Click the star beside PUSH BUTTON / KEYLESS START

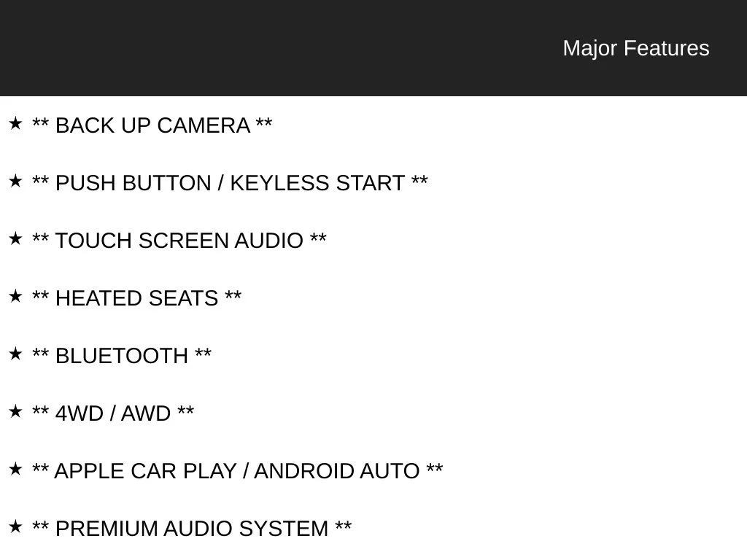[x=15, y=181]
